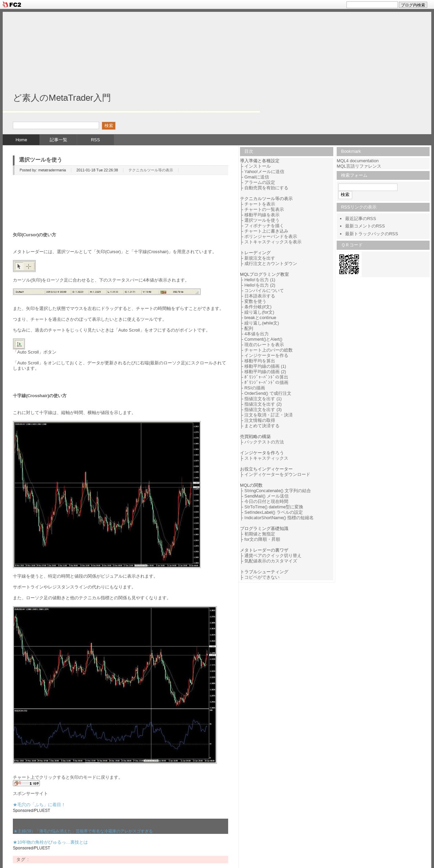The height and width of the screenshot is (868, 434).
Task: Open Hello!を出力 (2) entry
Action: (260, 285)
